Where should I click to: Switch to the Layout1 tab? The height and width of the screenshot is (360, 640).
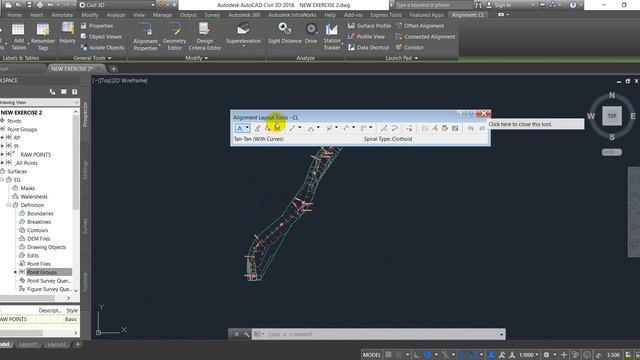pos(28,344)
